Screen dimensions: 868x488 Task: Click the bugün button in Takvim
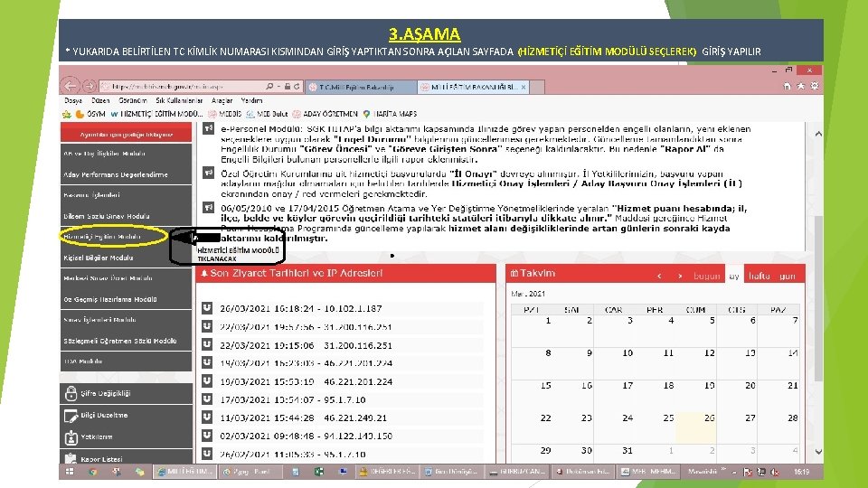coord(706,276)
